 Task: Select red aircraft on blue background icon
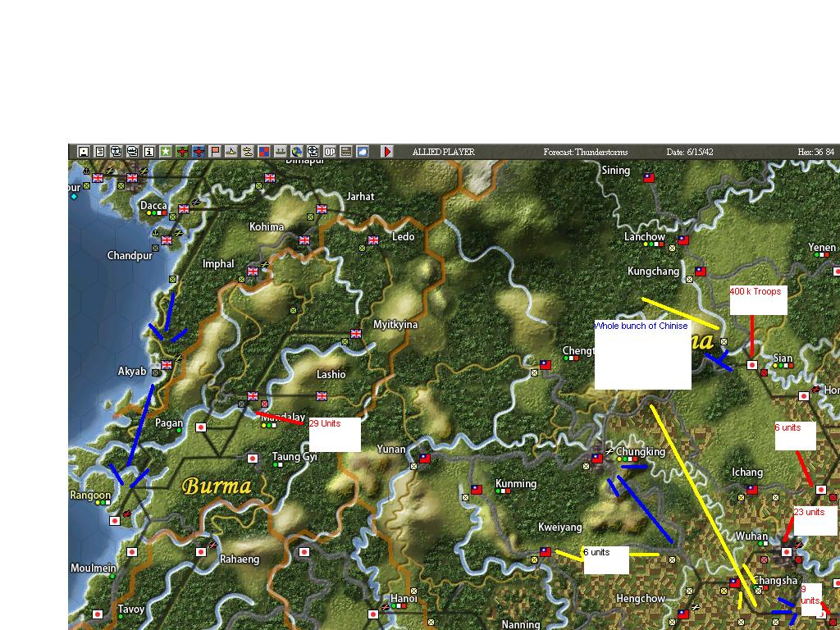(199, 152)
